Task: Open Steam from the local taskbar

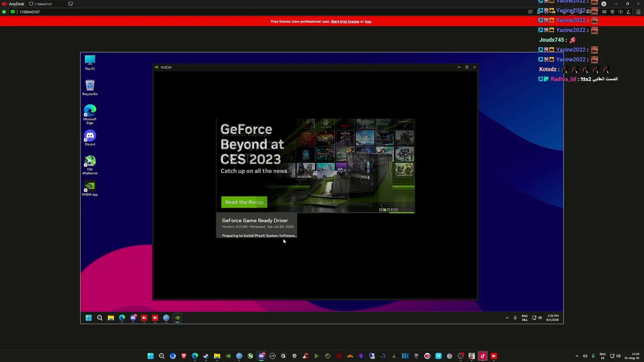Action: [x=206, y=356]
